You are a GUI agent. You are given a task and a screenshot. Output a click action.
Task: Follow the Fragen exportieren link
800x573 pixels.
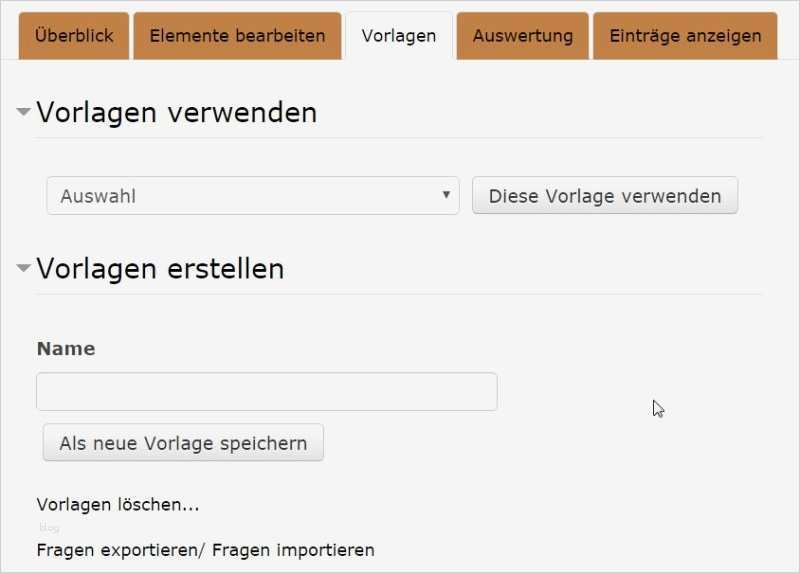point(120,550)
